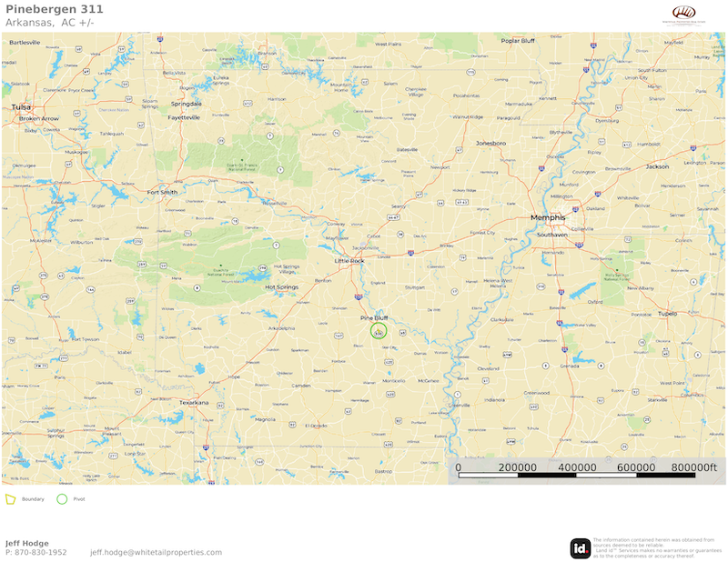Click the phone number 870-830-1952
Screen dimensions: 728x562
[40, 552]
